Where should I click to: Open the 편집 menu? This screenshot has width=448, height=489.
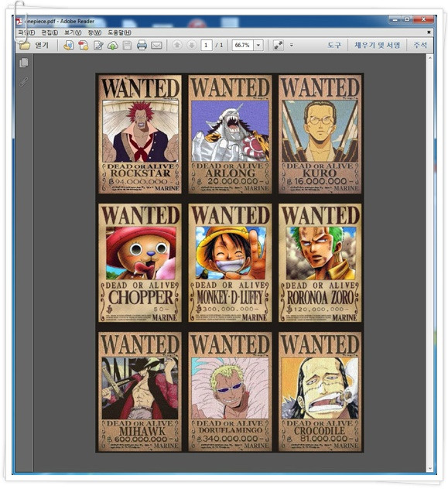coord(50,32)
